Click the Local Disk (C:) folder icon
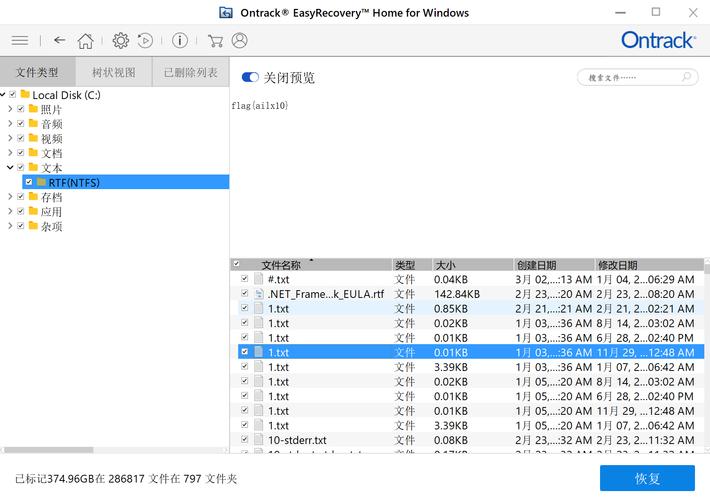The image size is (710, 500). pyautogui.click(x=25, y=94)
